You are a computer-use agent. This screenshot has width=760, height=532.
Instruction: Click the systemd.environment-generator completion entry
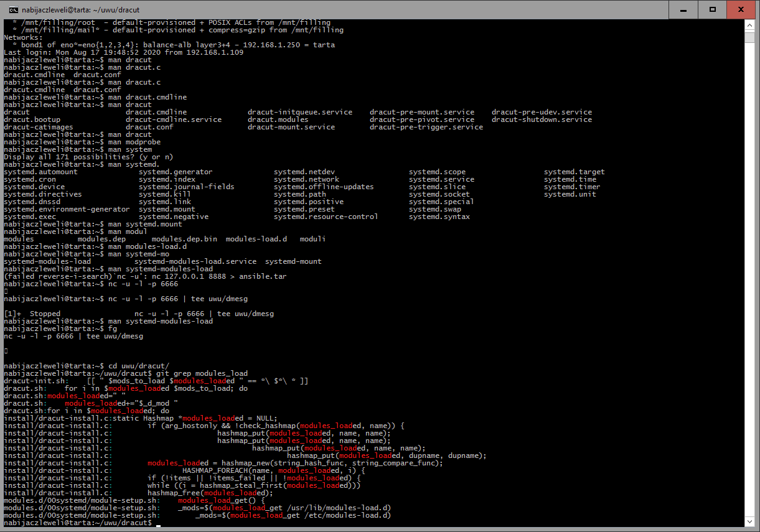67,209
